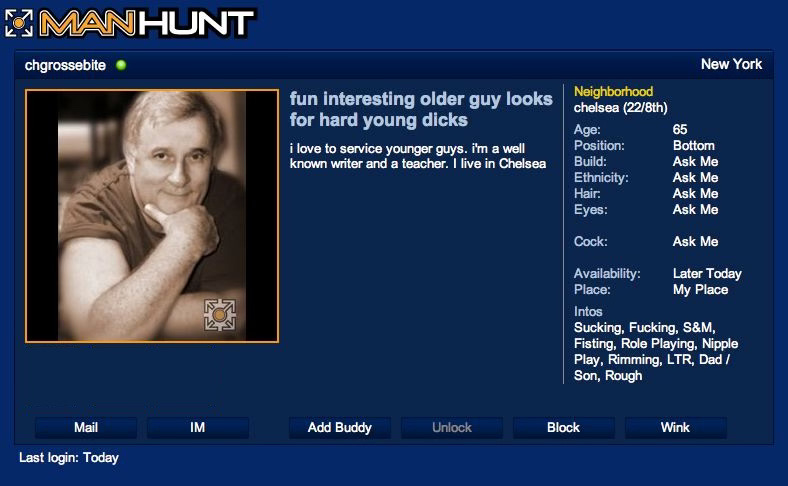Click the Manhunt crosshair logo icon

pyautogui.click(x=19, y=23)
